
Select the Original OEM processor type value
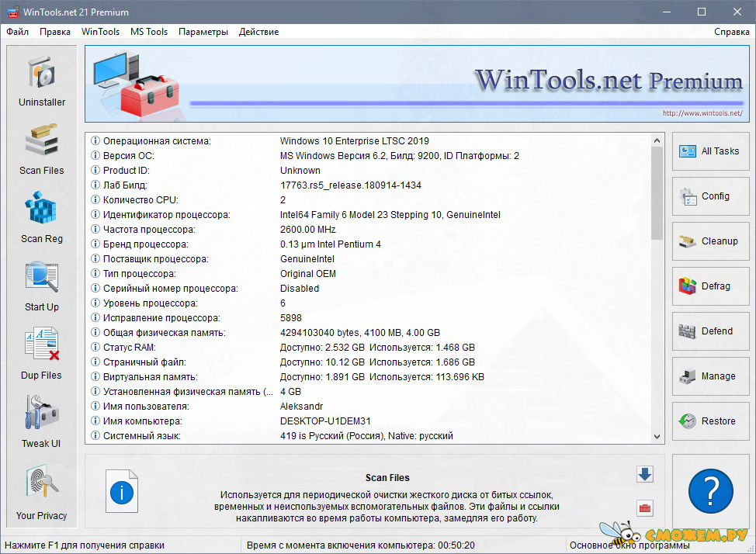[308, 273]
